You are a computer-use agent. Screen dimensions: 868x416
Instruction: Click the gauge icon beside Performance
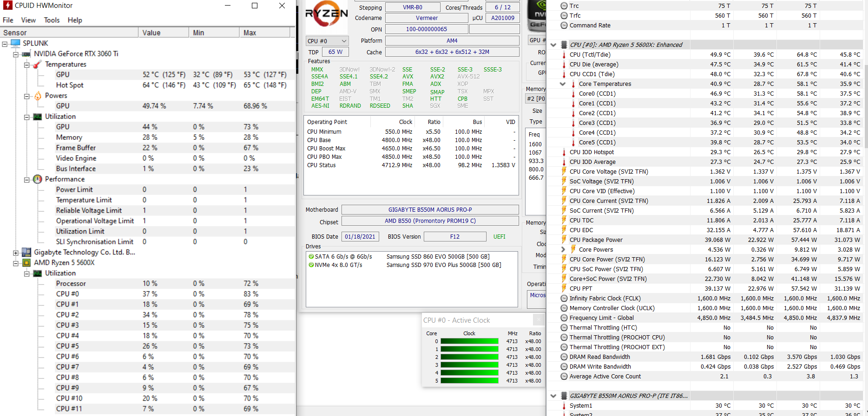click(x=38, y=179)
